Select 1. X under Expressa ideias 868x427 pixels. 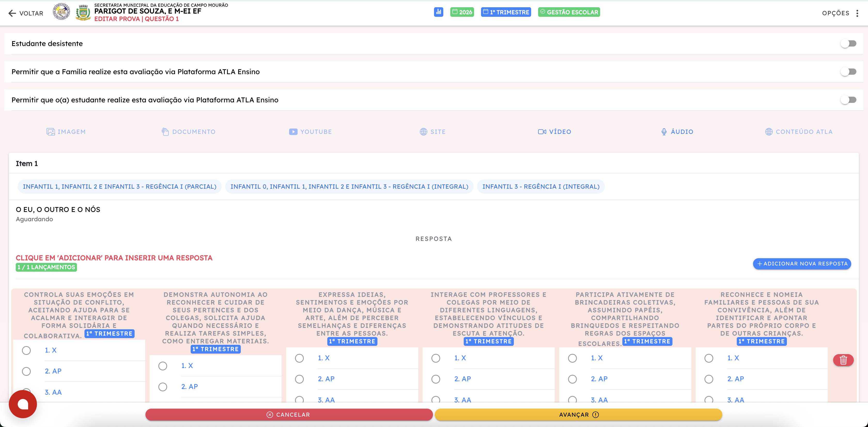point(299,358)
